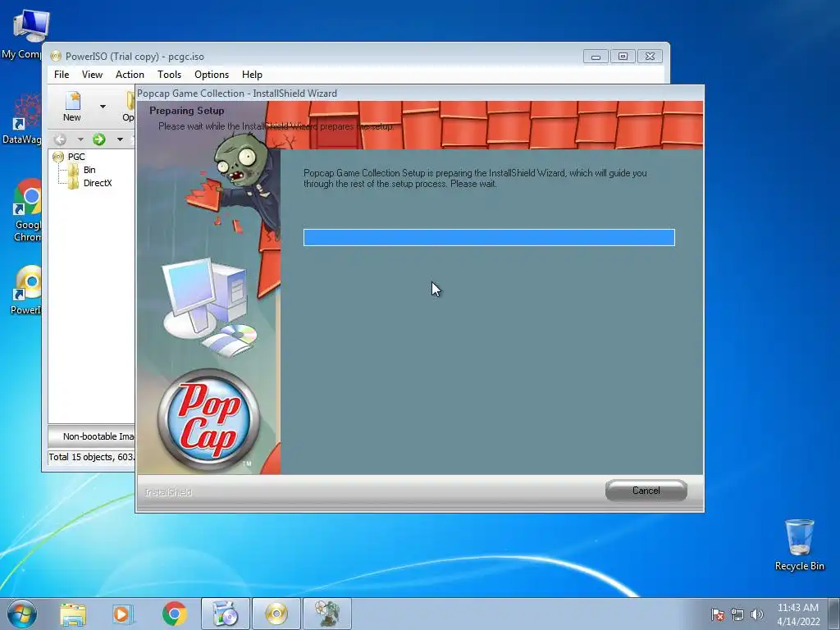Open the Options menu in PowerISO
Viewport: 840px width, 630px height.
tap(212, 75)
